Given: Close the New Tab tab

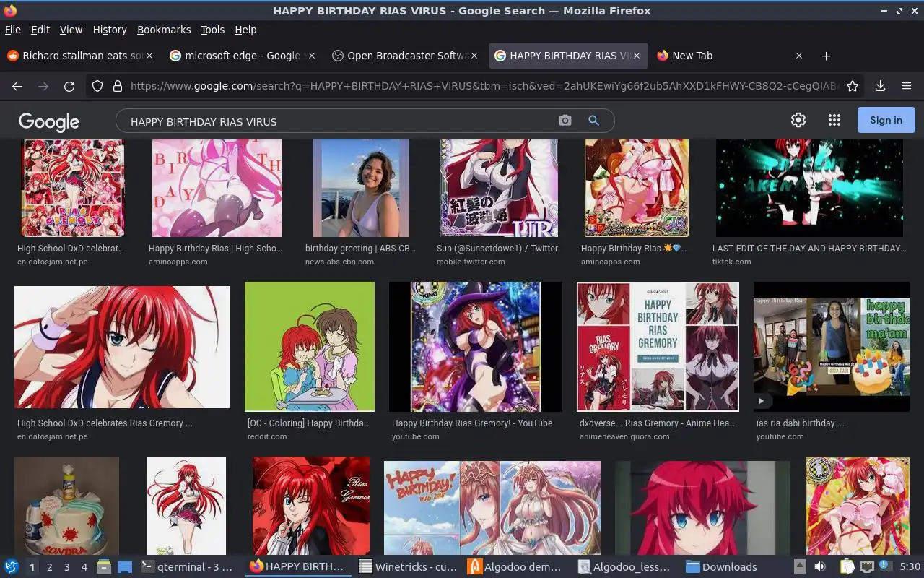Looking at the screenshot, I should [x=798, y=56].
